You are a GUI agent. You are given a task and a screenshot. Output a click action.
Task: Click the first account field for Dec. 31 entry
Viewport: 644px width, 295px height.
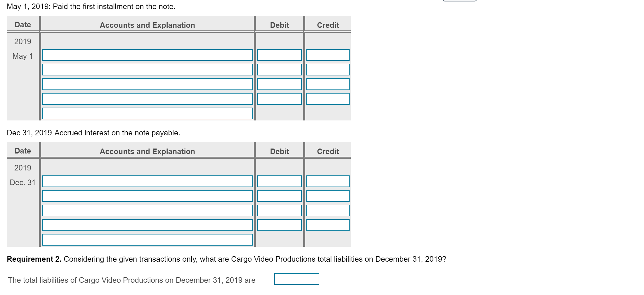coord(147,181)
